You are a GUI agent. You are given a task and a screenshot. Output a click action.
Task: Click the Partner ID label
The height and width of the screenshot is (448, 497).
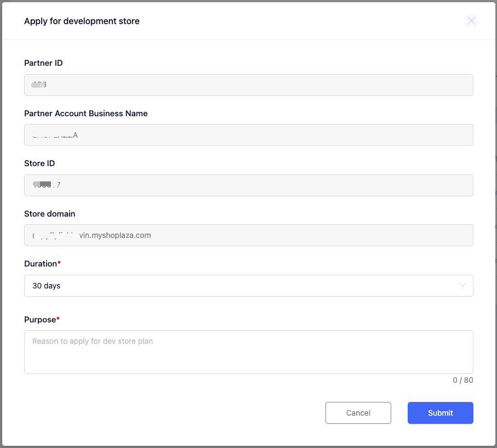click(43, 63)
